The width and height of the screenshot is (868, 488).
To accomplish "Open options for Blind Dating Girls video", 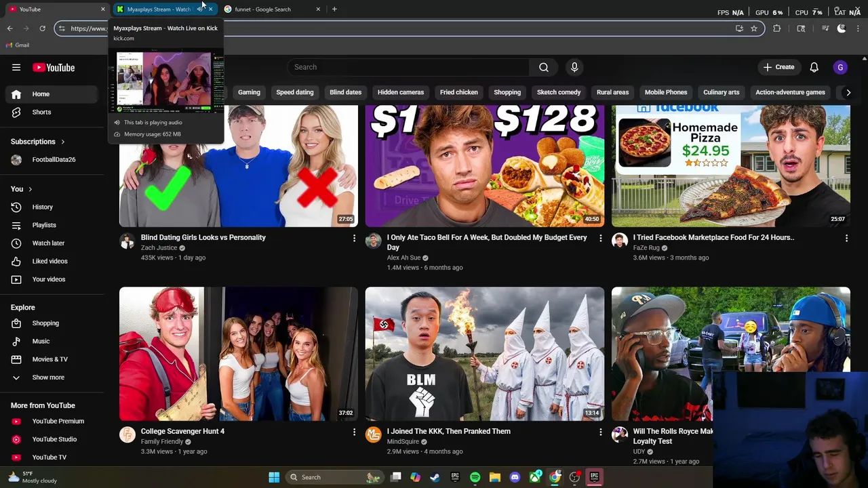I will click(354, 238).
